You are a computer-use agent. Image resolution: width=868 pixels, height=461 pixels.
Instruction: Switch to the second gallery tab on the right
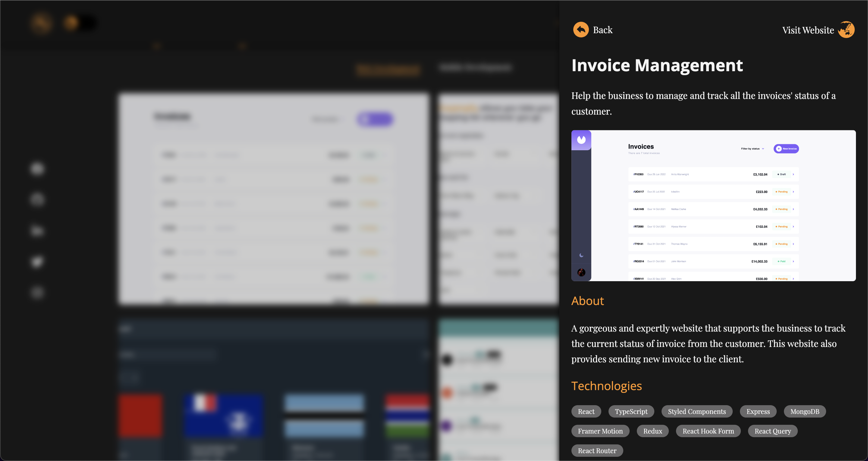[x=476, y=68]
